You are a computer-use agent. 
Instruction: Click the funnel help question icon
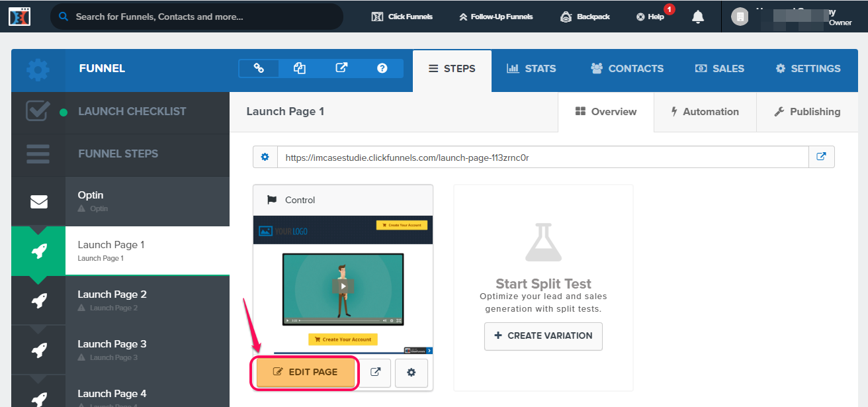coord(382,68)
